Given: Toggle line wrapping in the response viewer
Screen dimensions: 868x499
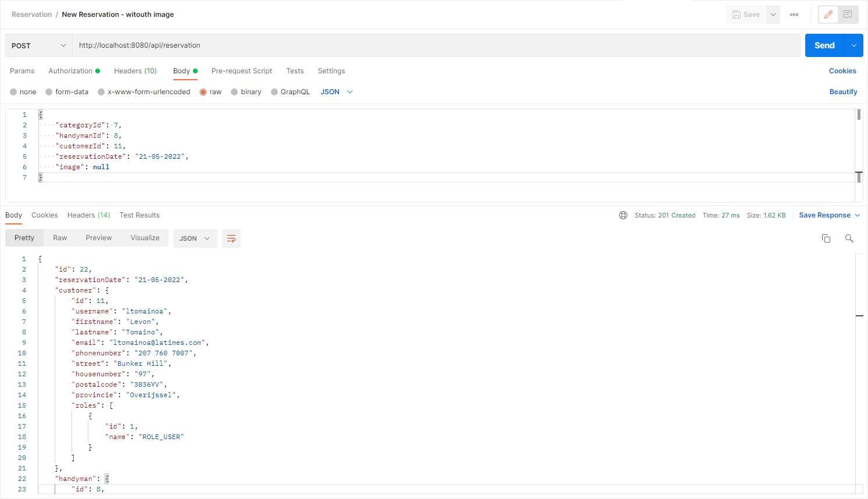Looking at the screenshot, I should tap(231, 238).
